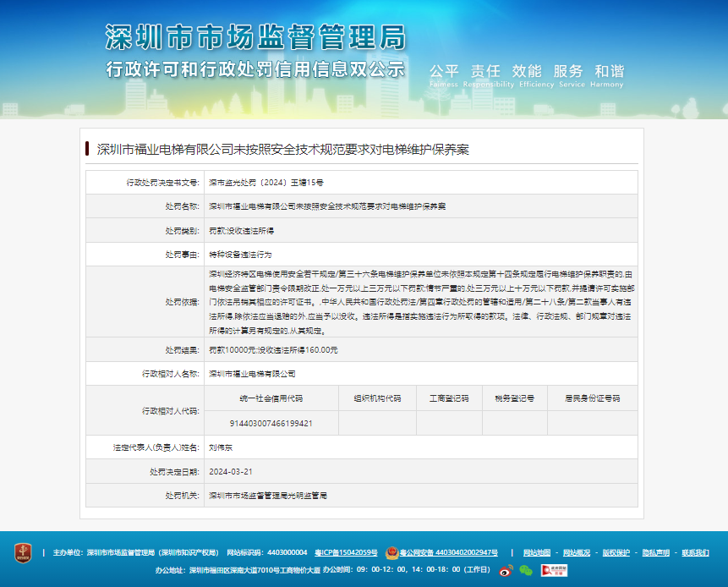Click the 工商登记码 column header
The image size is (728, 587).
(449, 398)
